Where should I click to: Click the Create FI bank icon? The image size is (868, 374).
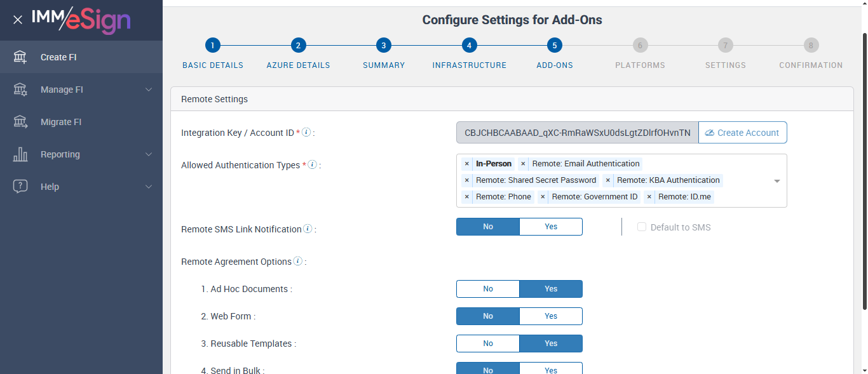[x=20, y=57]
